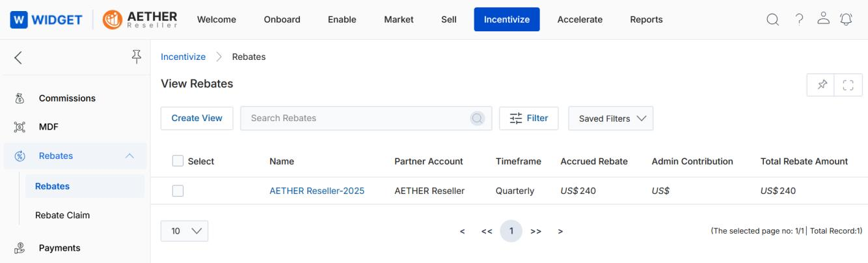Collapse the Rebates sidebar section chevron
The height and width of the screenshot is (263, 868).
tap(129, 156)
